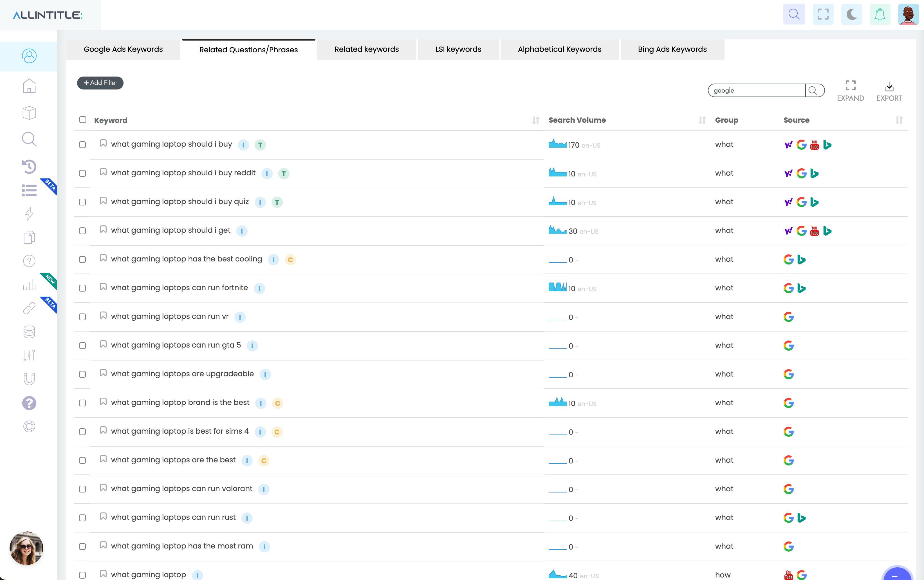This screenshot has width=924, height=580.
Task: Click the Add Filter button
Action: point(100,83)
